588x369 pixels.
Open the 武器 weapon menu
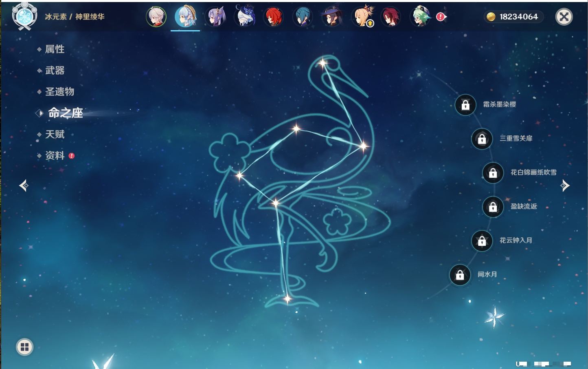55,71
